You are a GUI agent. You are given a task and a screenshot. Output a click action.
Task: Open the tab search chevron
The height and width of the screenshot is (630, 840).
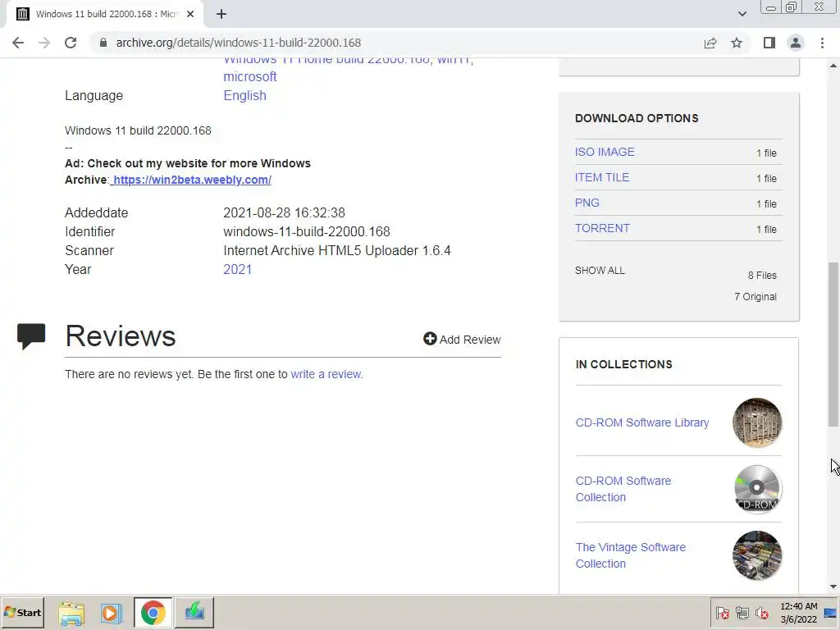click(x=742, y=14)
